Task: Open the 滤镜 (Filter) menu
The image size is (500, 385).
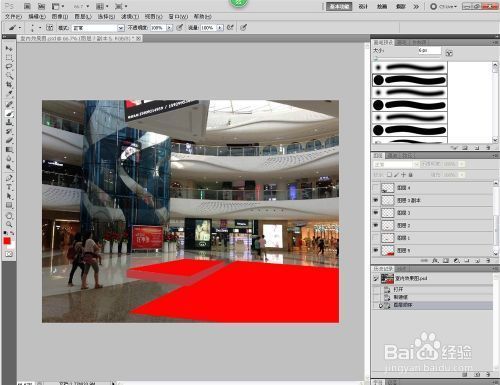Action: pos(130,16)
